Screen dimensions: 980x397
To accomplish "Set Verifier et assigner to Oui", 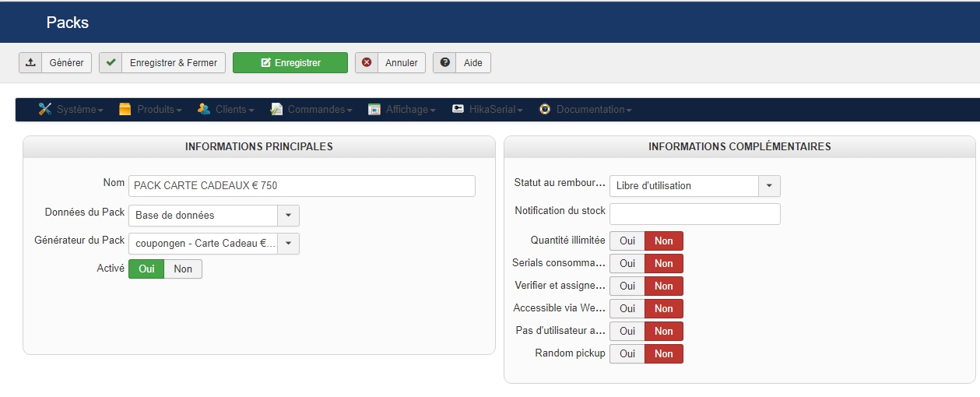I will tap(627, 286).
